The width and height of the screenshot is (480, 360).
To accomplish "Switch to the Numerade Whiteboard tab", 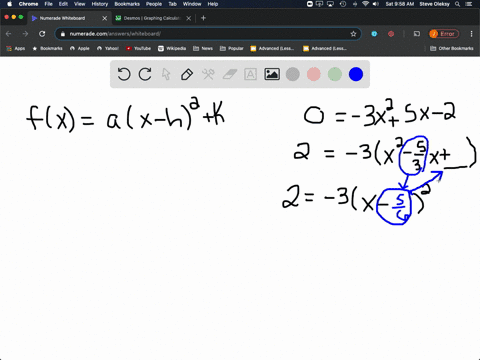I will click(69, 18).
